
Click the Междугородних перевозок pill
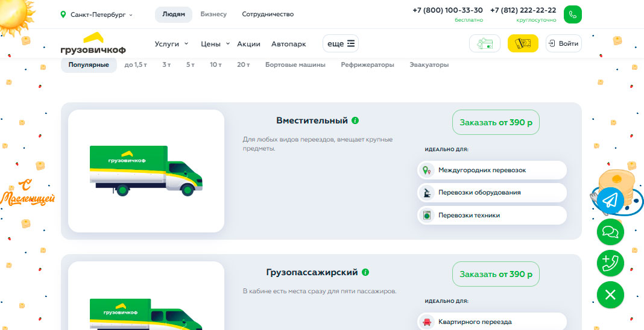[x=492, y=170]
